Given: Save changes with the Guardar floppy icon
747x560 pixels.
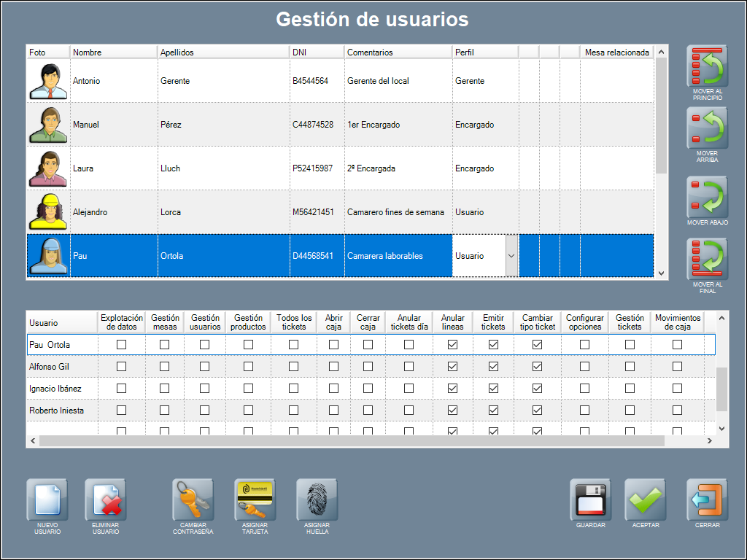Looking at the screenshot, I should [590, 499].
